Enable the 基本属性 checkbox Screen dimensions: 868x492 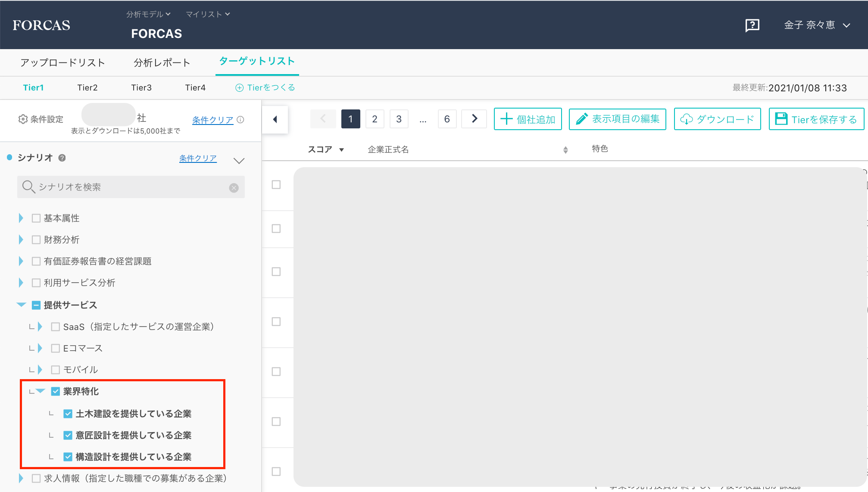(36, 218)
